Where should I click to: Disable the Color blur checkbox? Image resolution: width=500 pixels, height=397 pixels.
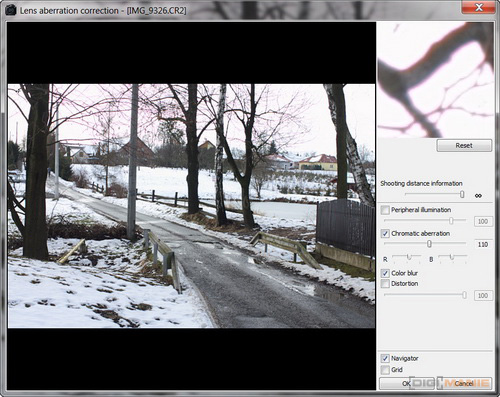[385, 273]
